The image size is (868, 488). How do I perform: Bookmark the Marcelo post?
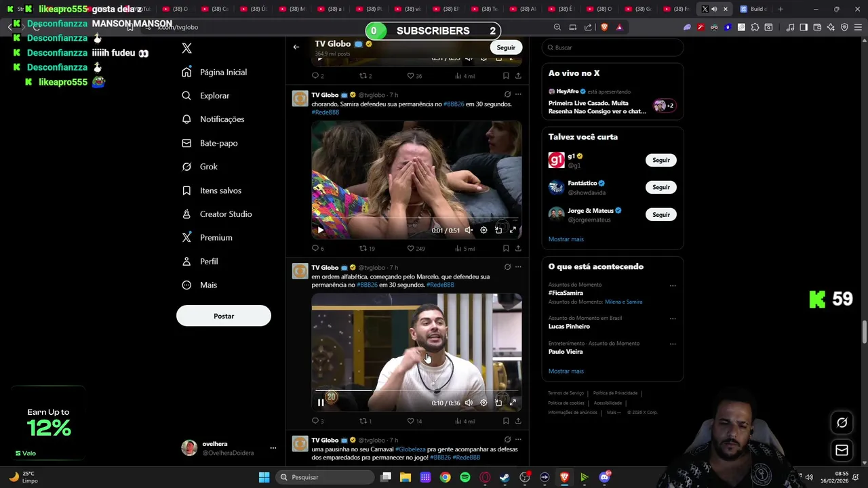pos(506,422)
